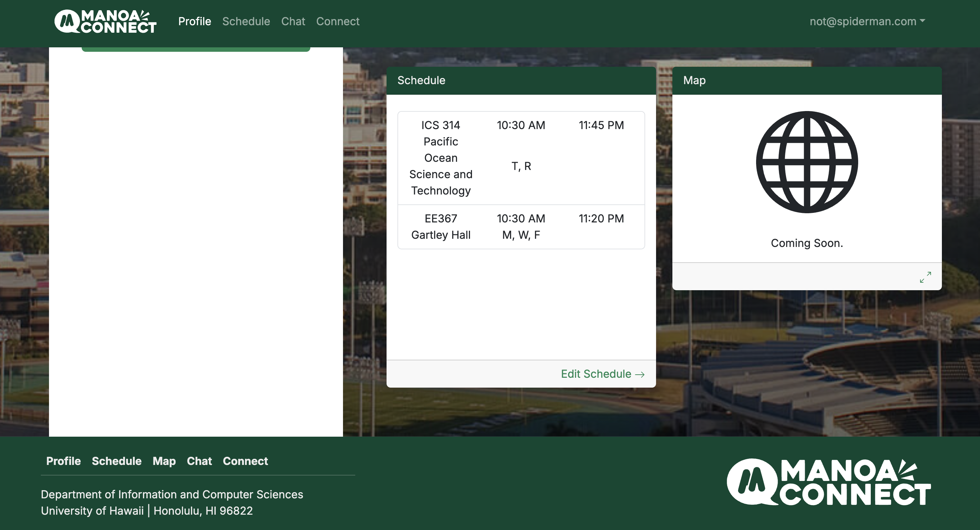Image resolution: width=980 pixels, height=530 pixels.
Task: Click the Manoa Connect footer logo
Action: 829,482
